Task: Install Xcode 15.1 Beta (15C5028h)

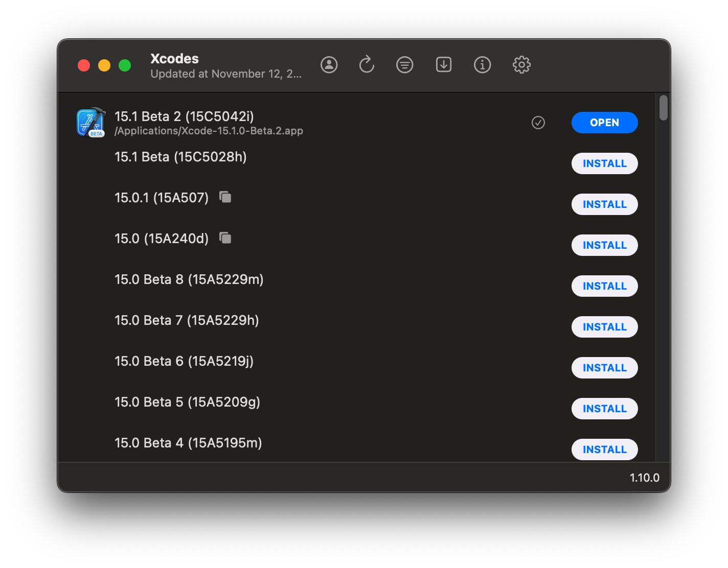Action: click(604, 163)
